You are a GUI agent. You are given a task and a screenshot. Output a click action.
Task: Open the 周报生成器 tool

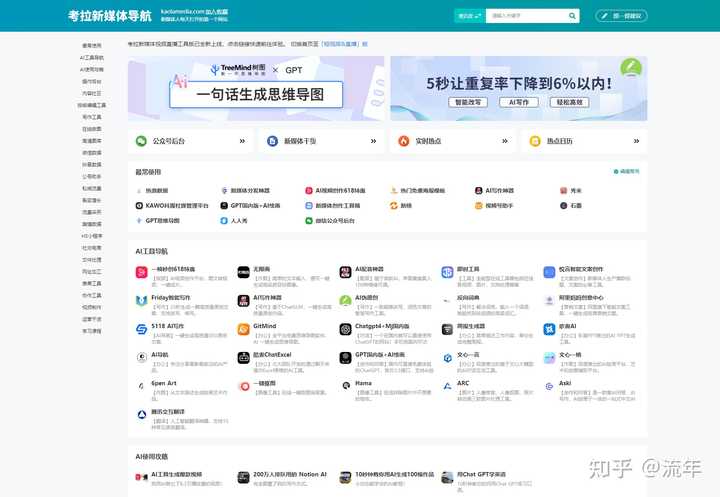click(x=488, y=333)
